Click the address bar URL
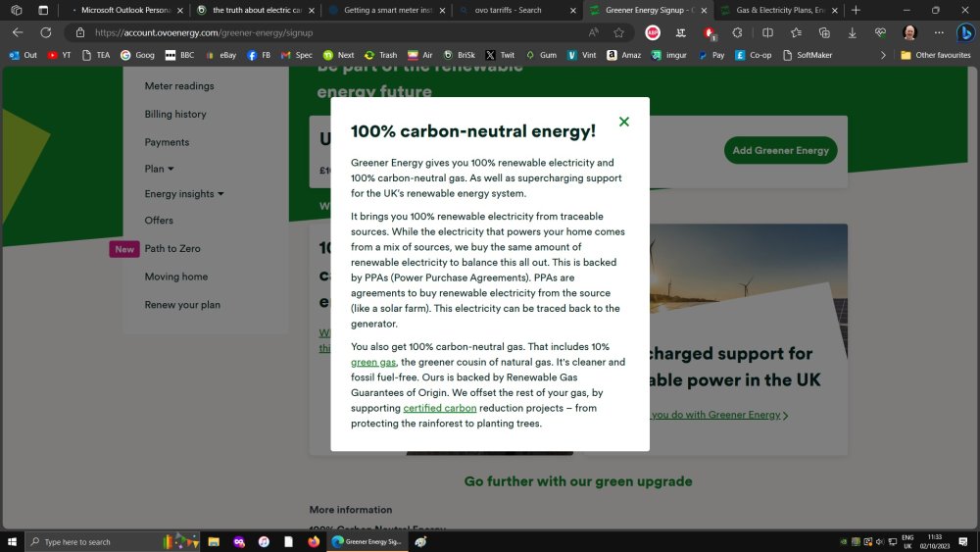This screenshot has width=980, height=552. click(204, 33)
